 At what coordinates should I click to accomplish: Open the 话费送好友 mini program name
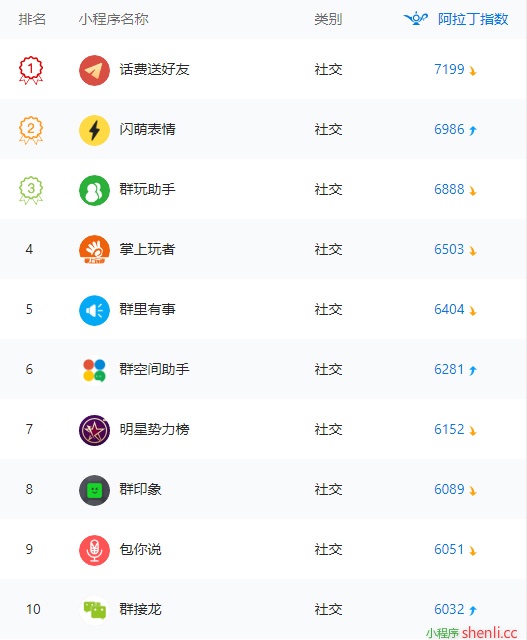(154, 69)
